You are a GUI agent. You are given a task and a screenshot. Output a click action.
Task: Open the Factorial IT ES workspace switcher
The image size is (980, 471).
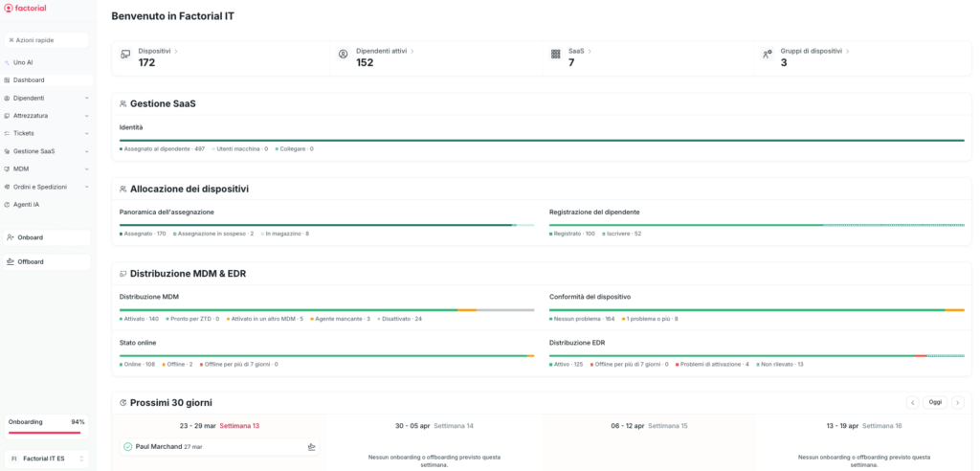pos(47,459)
